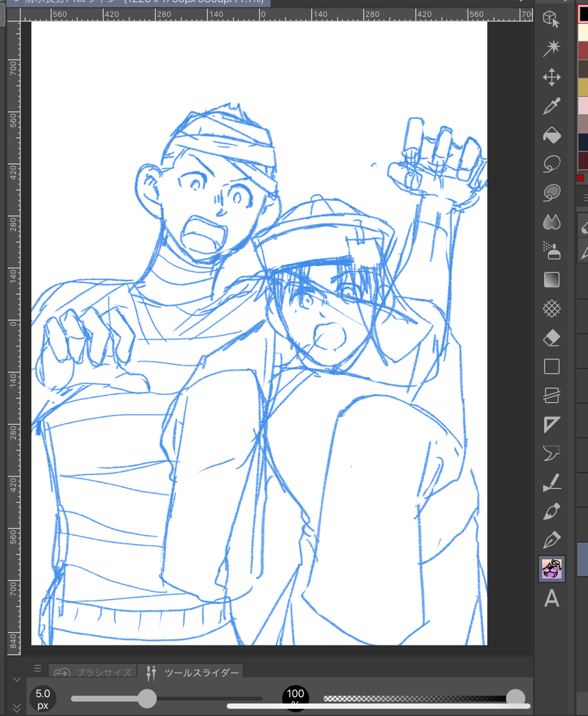Pick the black color swatch

click(583, 14)
